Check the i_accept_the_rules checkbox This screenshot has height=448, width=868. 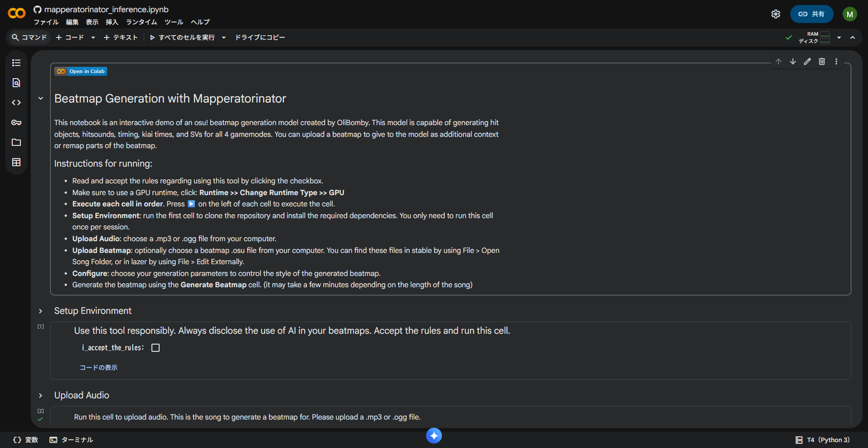(x=156, y=348)
